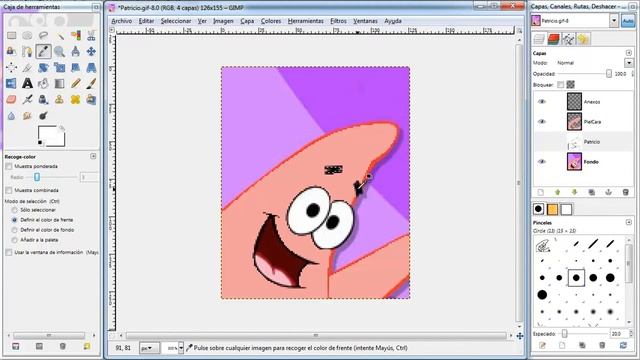Hide the Anexos layer
This screenshot has height=360, width=640.
pyautogui.click(x=542, y=102)
